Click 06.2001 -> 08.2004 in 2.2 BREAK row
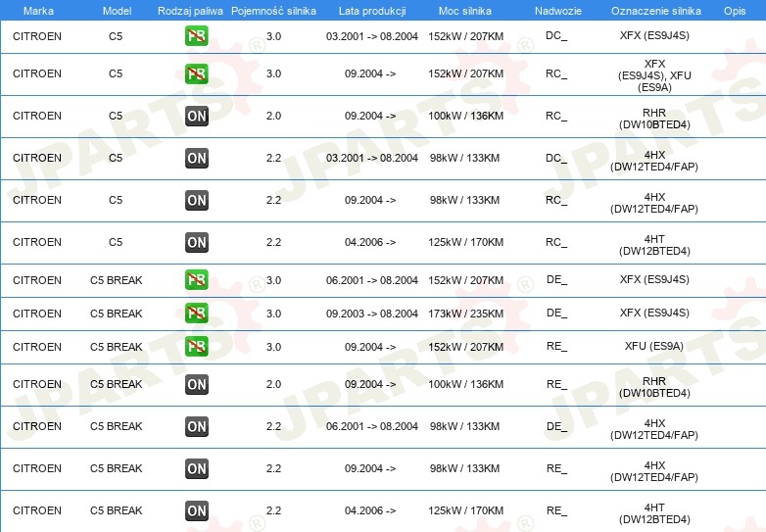 [372, 426]
